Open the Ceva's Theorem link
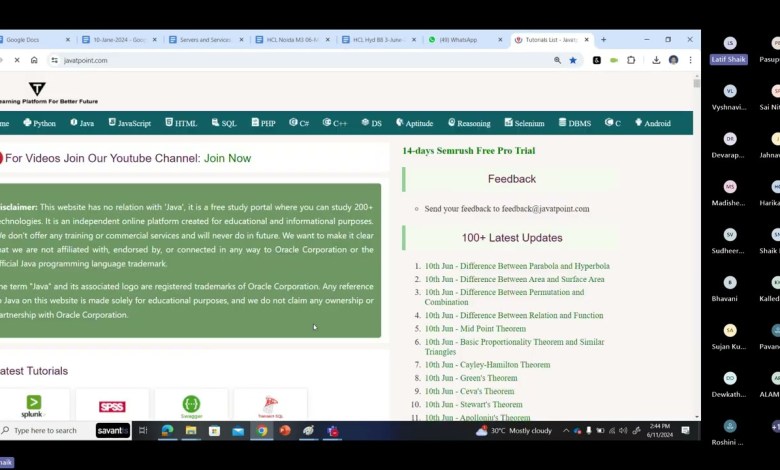 click(469, 391)
